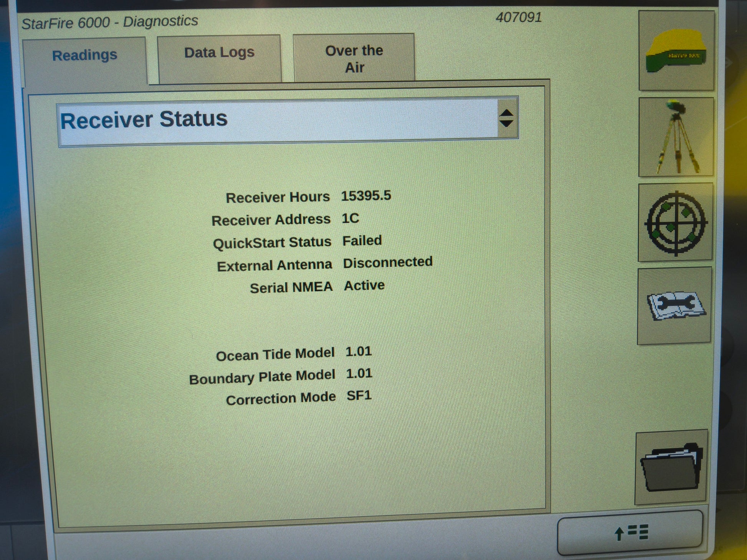Screen dimensions: 747x560
Task: Open the wrench-and-book diagnostics icon
Action: [x=674, y=306]
